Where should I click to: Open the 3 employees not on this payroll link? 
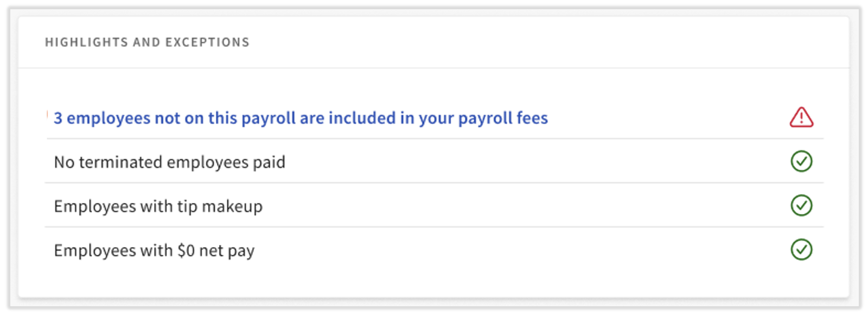pyautogui.click(x=301, y=118)
